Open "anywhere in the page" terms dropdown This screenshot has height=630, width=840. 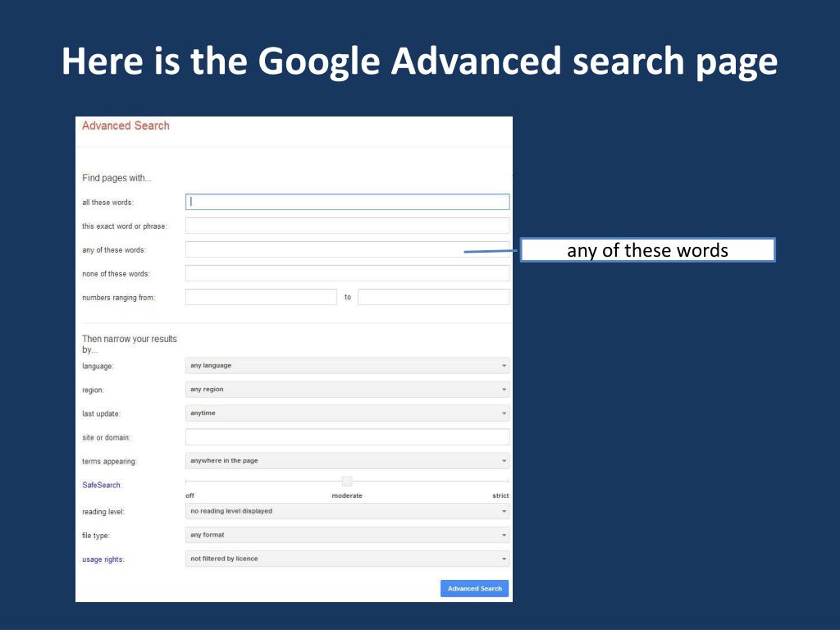347,461
